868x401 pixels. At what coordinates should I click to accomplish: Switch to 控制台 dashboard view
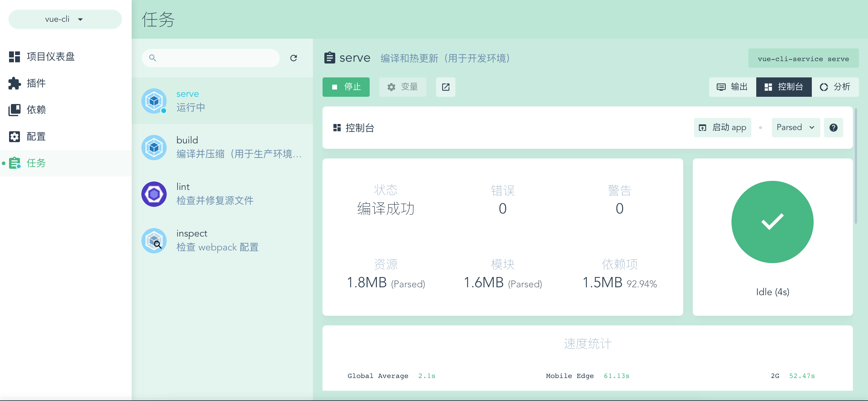tap(783, 87)
